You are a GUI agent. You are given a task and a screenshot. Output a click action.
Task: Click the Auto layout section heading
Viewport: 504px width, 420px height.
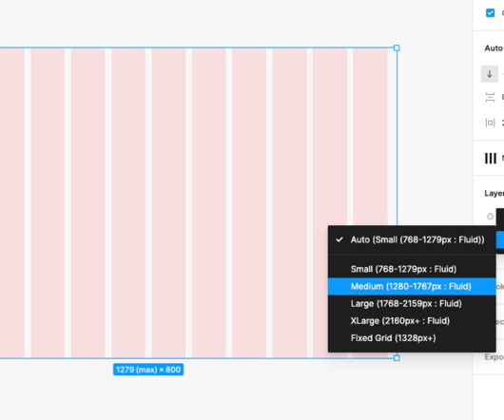pos(494,48)
